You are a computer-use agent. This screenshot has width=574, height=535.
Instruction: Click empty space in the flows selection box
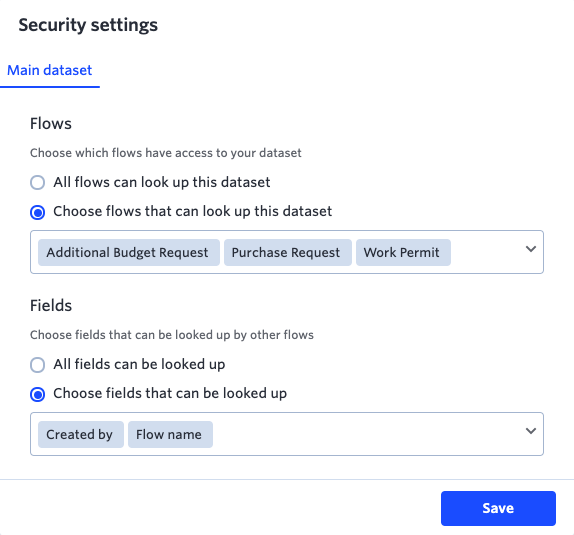pos(487,252)
